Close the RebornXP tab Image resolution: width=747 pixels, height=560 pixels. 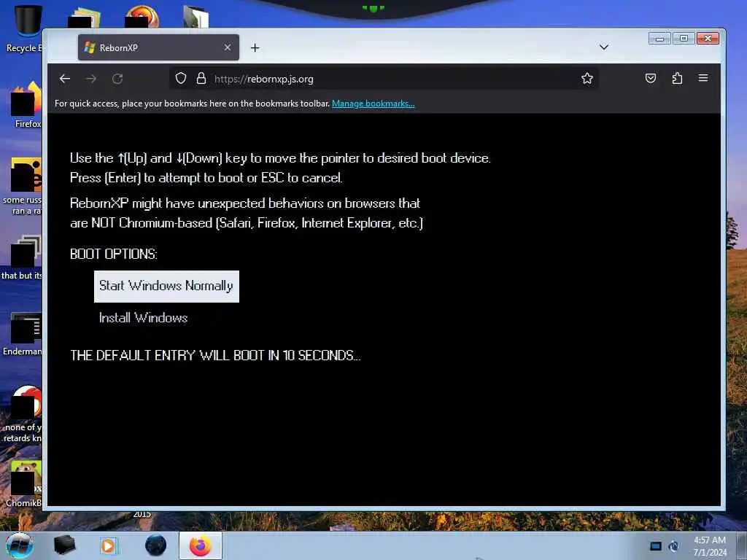pos(228,47)
